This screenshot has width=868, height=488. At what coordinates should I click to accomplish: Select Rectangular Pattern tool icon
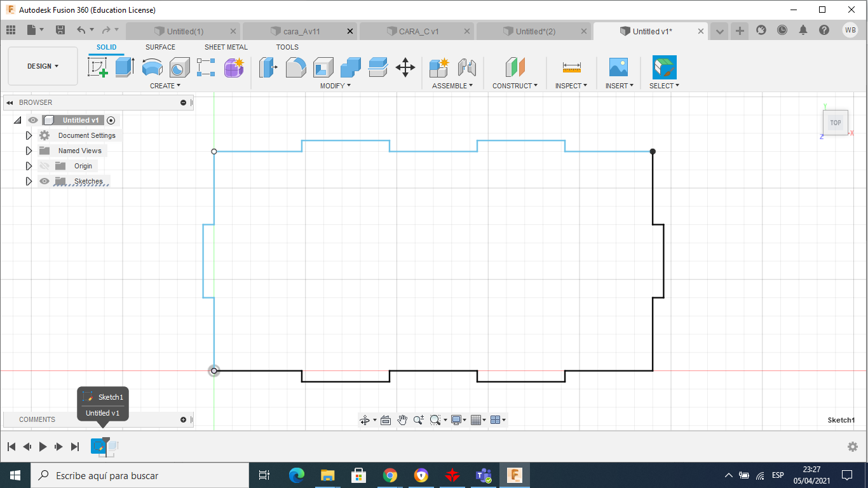(206, 67)
